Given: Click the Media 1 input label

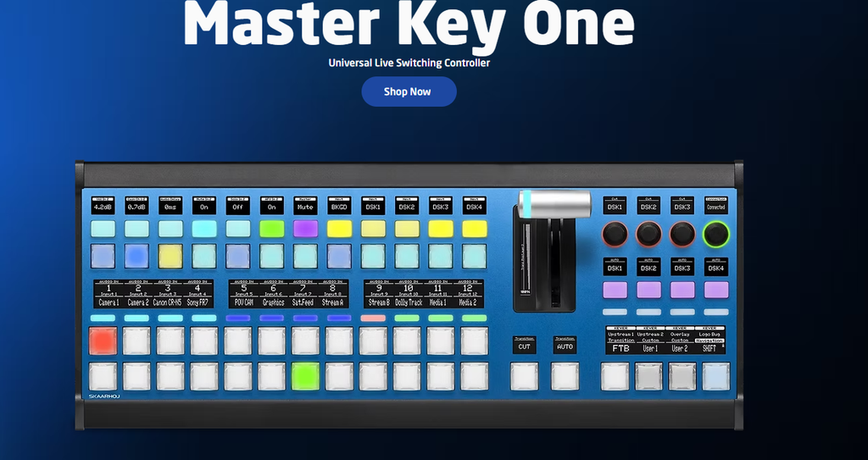Looking at the screenshot, I should click(x=438, y=302).
